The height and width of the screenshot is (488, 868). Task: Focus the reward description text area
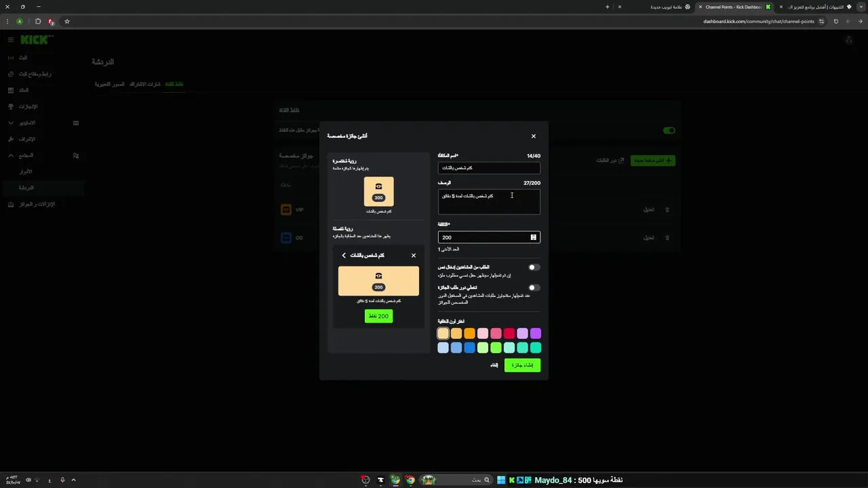pyautogui.click(x=489, y=201)
